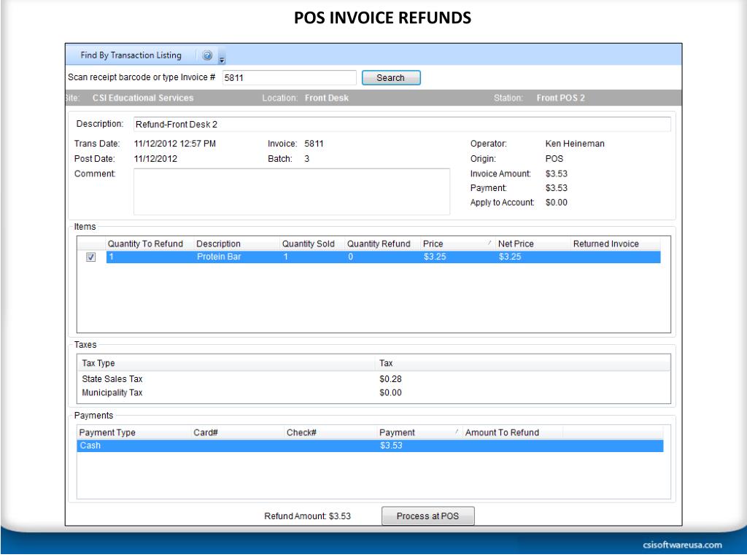Sort by Quantity Sold column header
This screenshot has height=560, width=747.
click(x=312, y=244)
